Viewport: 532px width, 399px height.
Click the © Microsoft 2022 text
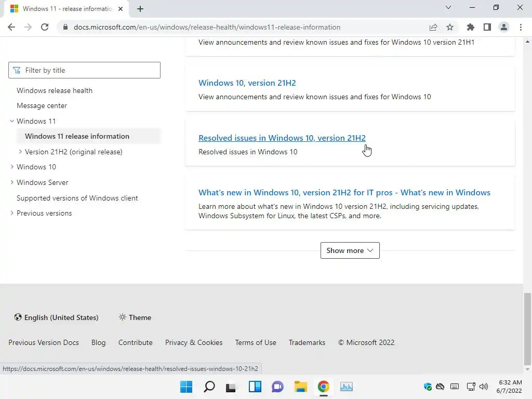point(366,343)
